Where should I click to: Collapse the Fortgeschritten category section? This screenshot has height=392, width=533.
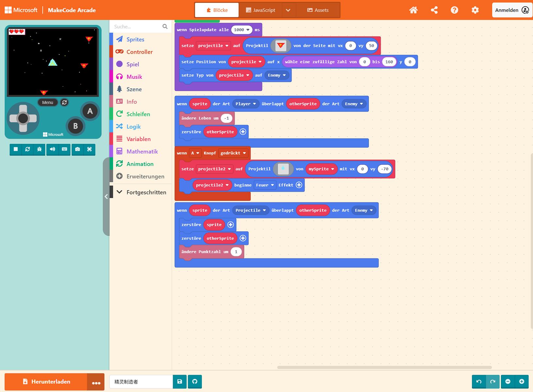tap(141, 192)
